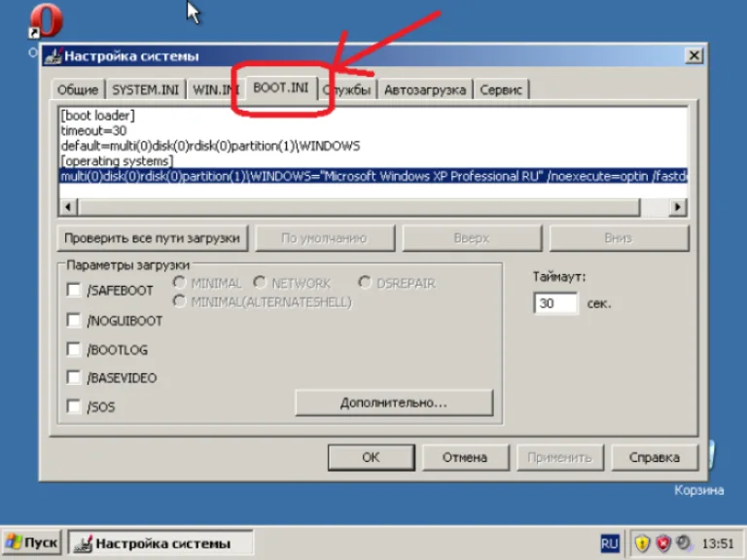The width and height of the screenshot is (747, 560).
Task: Click the right scroll arrow of boot list
Action: (x=677, y=207)
